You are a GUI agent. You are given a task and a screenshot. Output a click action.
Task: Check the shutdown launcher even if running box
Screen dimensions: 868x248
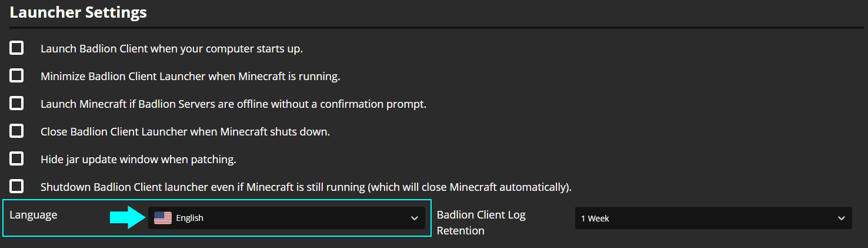(16, 186)
